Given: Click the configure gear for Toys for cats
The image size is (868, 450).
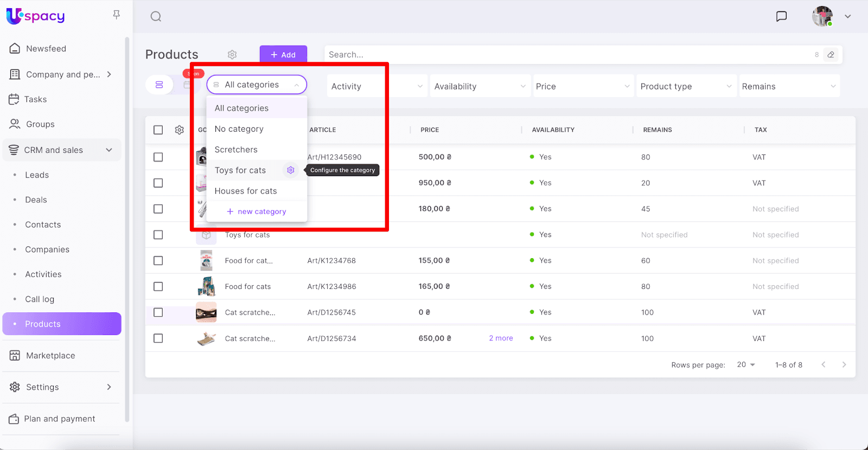Looking at the screenshot, I should click(291, 170).
